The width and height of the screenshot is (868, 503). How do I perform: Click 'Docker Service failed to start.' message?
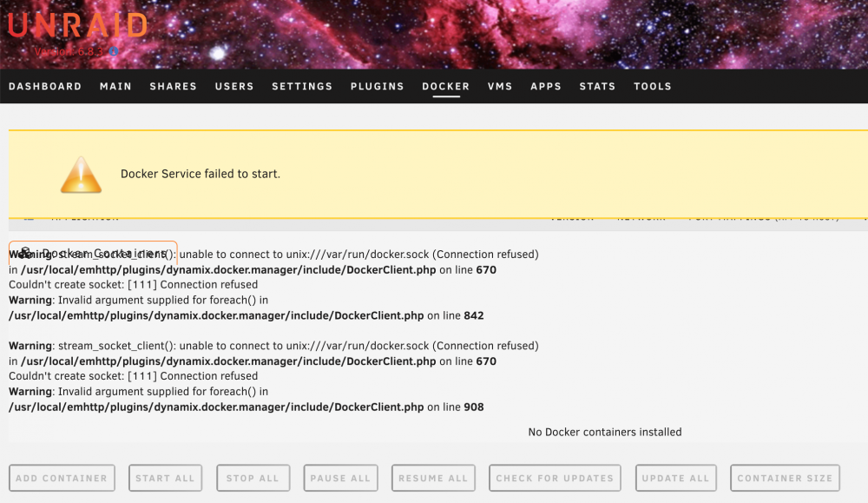pyautogui.click(x=201, y=174)
